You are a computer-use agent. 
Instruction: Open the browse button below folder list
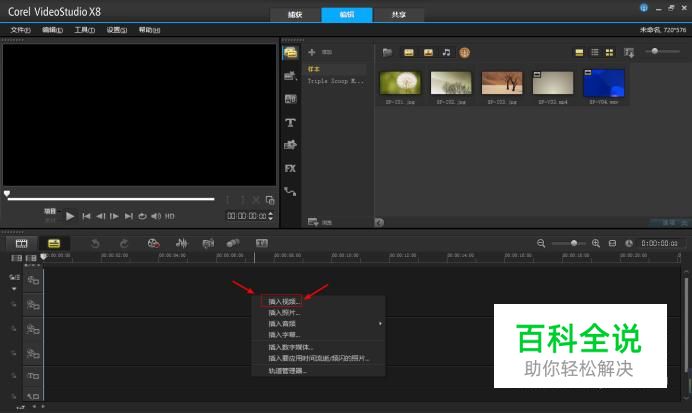[320, 222]
